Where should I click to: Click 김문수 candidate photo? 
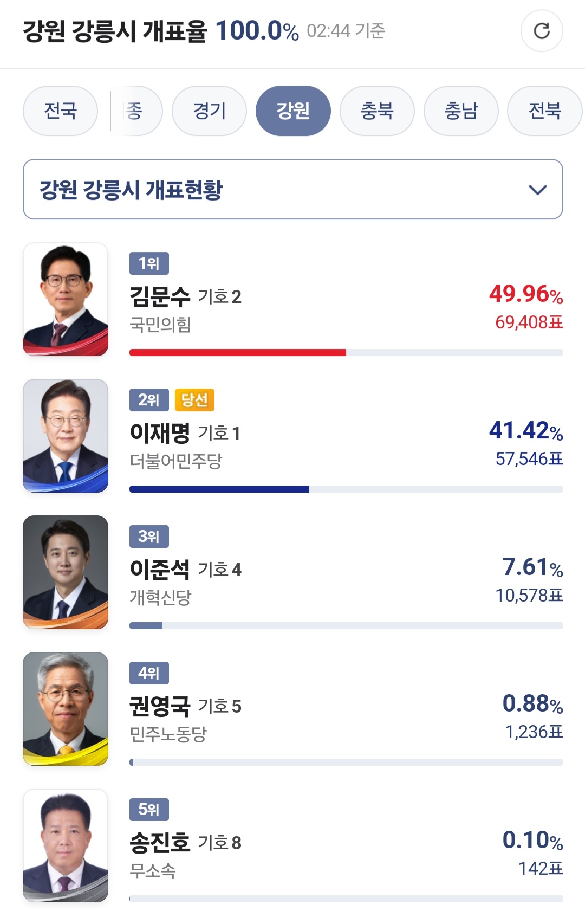[x=66, y=299]
